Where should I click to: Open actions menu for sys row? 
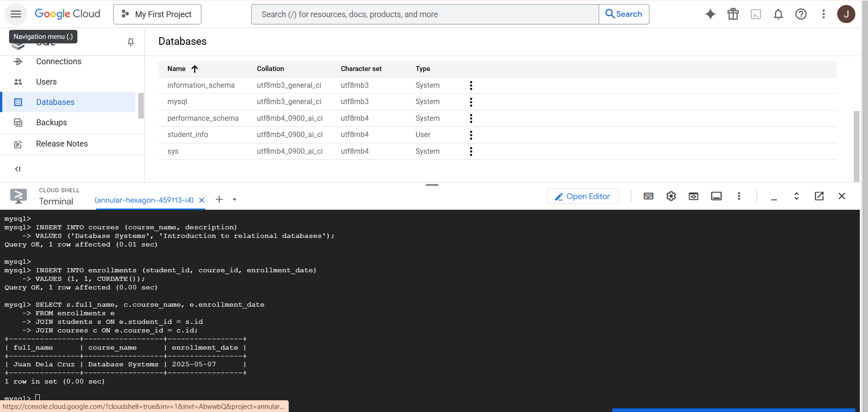[x=471, y=152]
